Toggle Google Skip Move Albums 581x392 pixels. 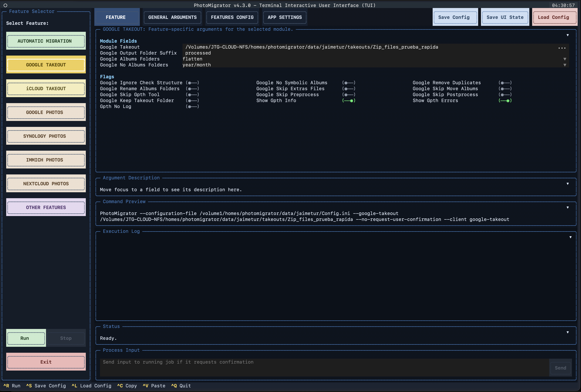505,89
